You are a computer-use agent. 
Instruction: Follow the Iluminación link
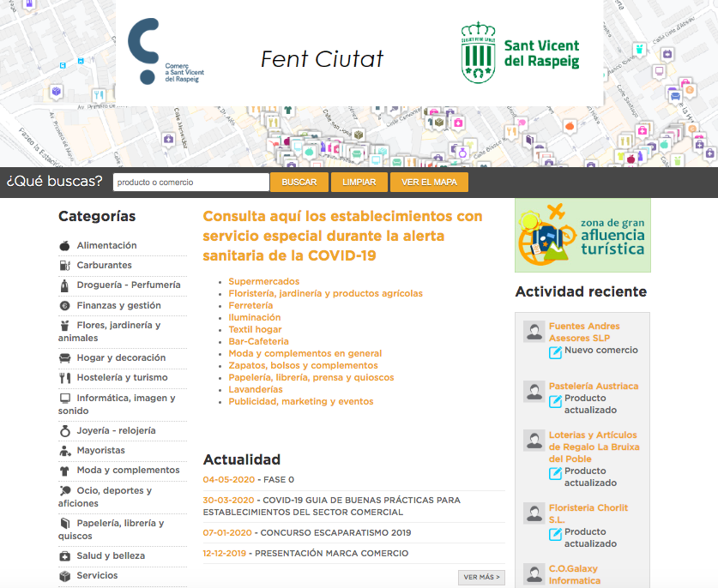click(255, 317)
